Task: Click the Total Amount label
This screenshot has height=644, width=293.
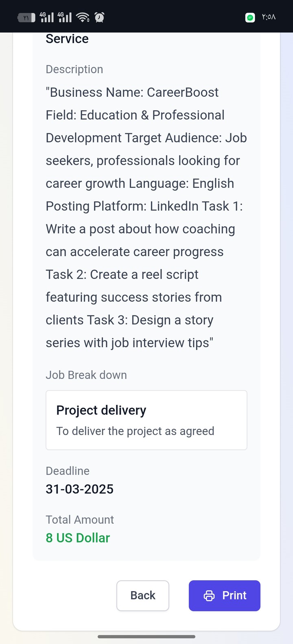Action: pos(80,520)
